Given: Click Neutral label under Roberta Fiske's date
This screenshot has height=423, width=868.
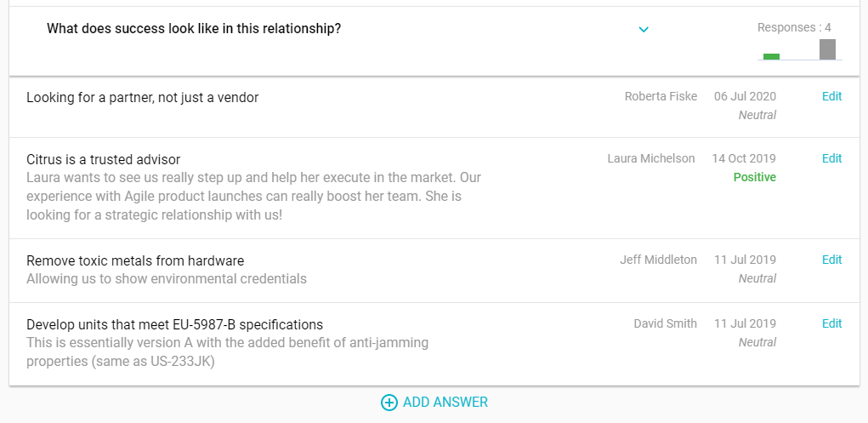Looking at the screenshot, I should pyautogui.click(x=757, y=115).
